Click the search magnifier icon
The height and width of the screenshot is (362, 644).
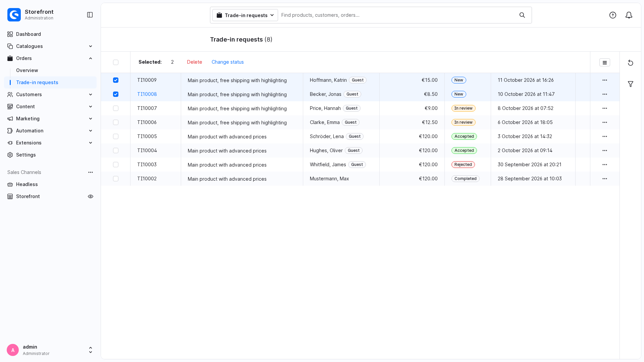click(x=522, y=15)
